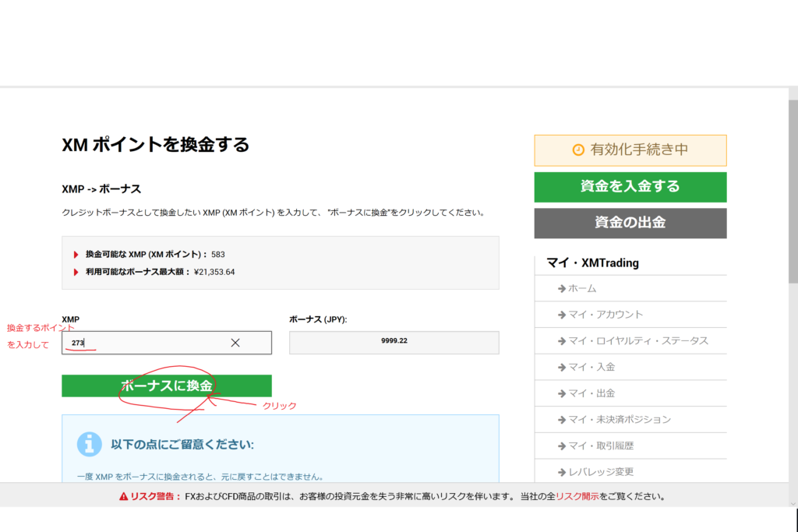The height and width of the screenshot is (532, 798).
Task: Click the 資金の出金 button
Action: coord(630,223)
